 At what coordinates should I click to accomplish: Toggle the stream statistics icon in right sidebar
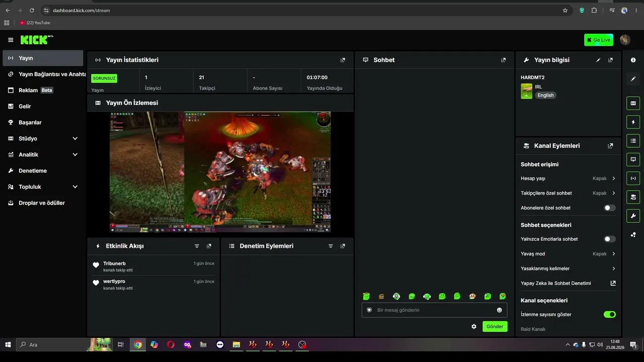633,178
